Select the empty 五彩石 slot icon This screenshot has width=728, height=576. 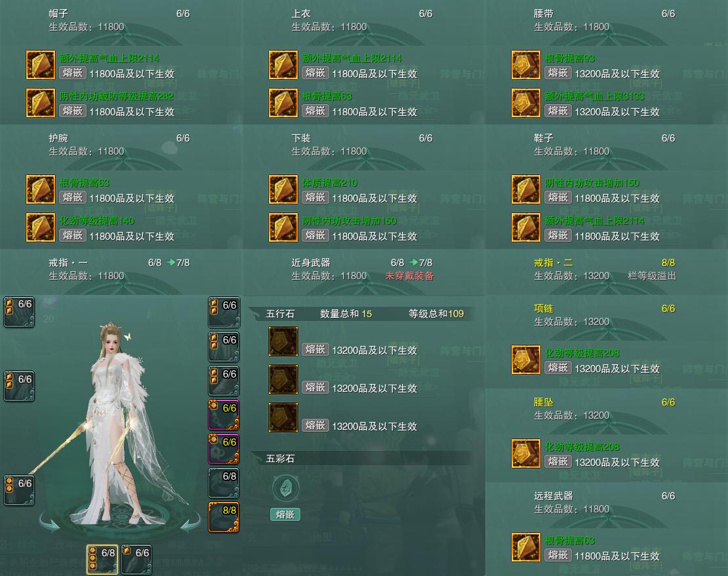pos(285,488)
